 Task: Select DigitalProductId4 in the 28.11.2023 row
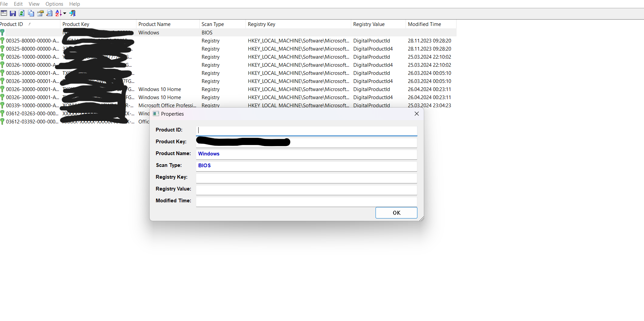373,49
